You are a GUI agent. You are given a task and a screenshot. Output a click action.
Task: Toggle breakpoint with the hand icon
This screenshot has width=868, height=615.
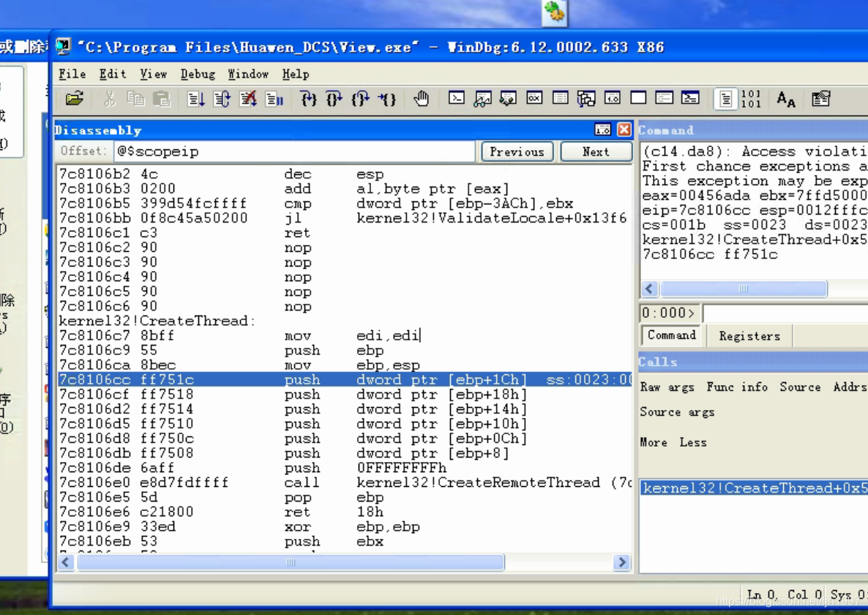click(422, 99)
